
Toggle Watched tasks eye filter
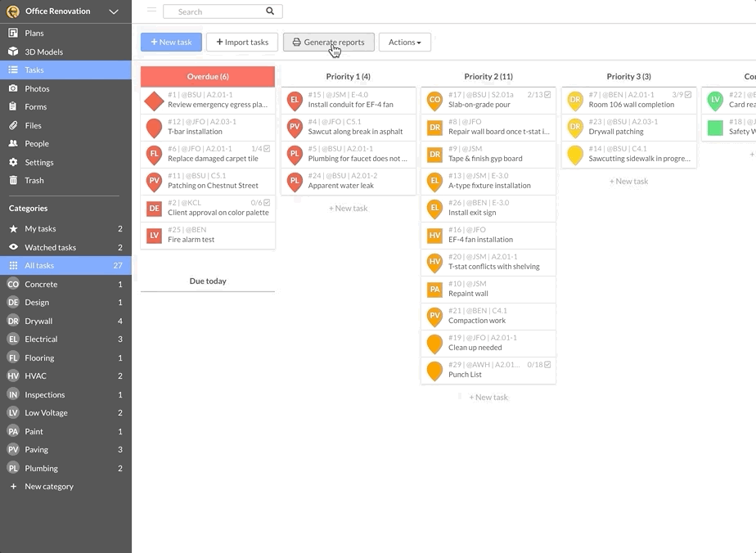[x=13, y=247]
